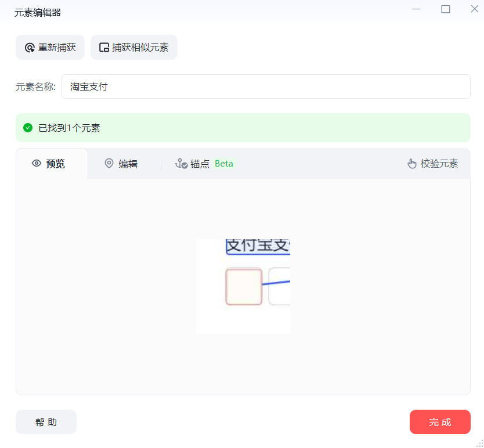
Task: Click the similar-elements capture icon
Action: point(104,48)
